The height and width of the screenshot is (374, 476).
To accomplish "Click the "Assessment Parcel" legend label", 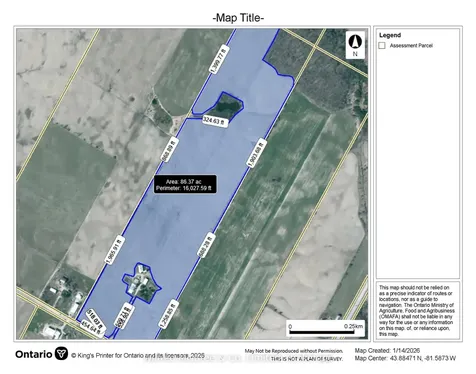I will click(411, 46).
